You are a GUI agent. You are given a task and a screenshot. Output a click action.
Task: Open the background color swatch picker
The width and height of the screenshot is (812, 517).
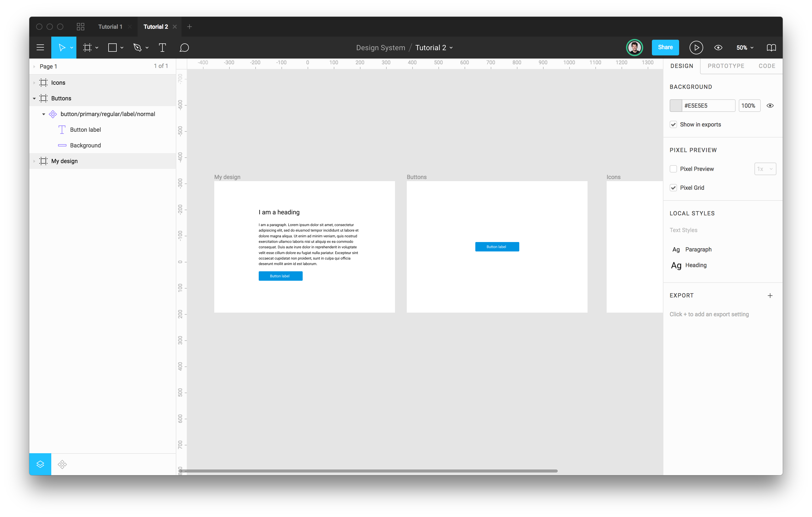pyautogui.click(x=675, y=106)
